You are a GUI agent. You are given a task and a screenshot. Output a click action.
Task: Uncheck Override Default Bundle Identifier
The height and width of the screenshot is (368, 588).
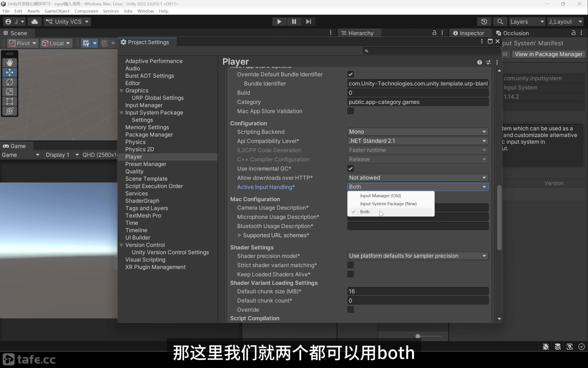(350, 74)
